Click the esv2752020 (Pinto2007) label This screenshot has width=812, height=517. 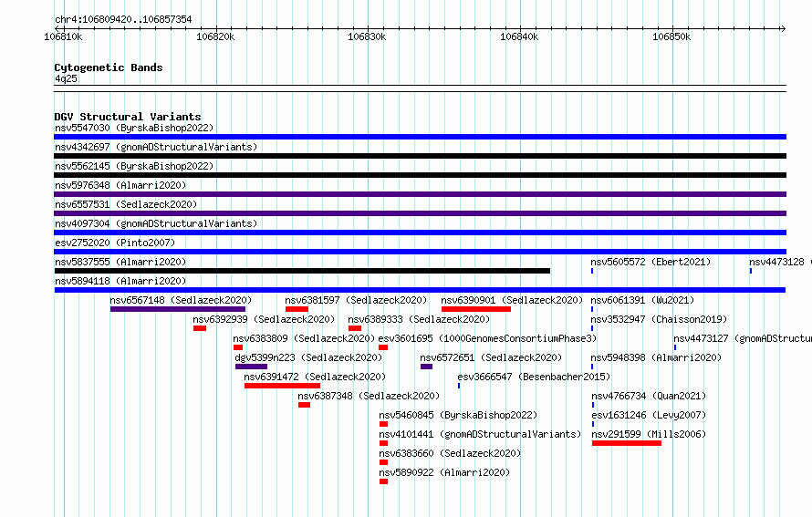point(115,243)
